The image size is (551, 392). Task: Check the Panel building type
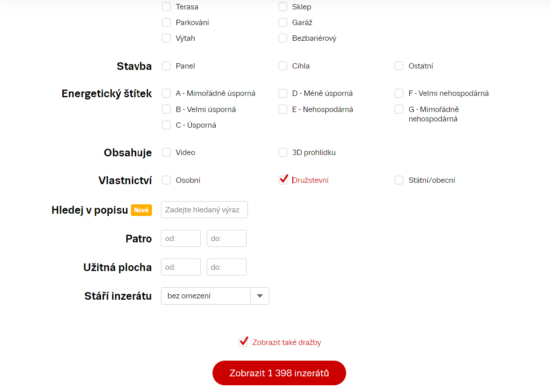166,66
